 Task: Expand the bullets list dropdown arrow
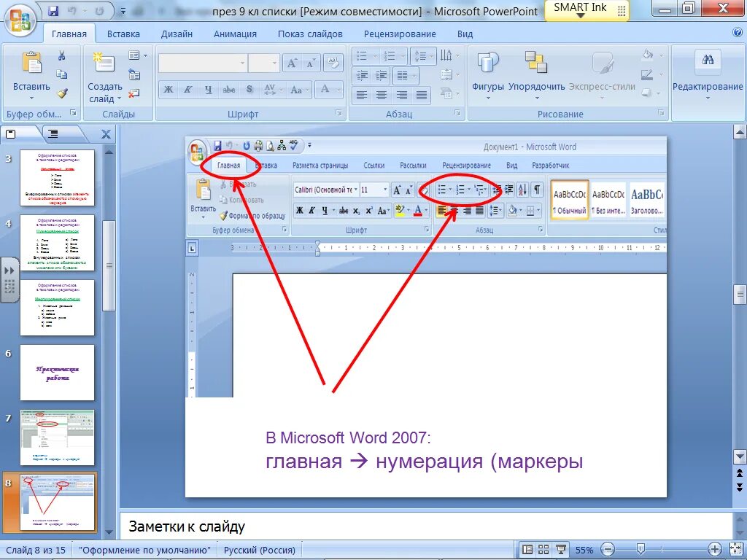click(376, 57)
